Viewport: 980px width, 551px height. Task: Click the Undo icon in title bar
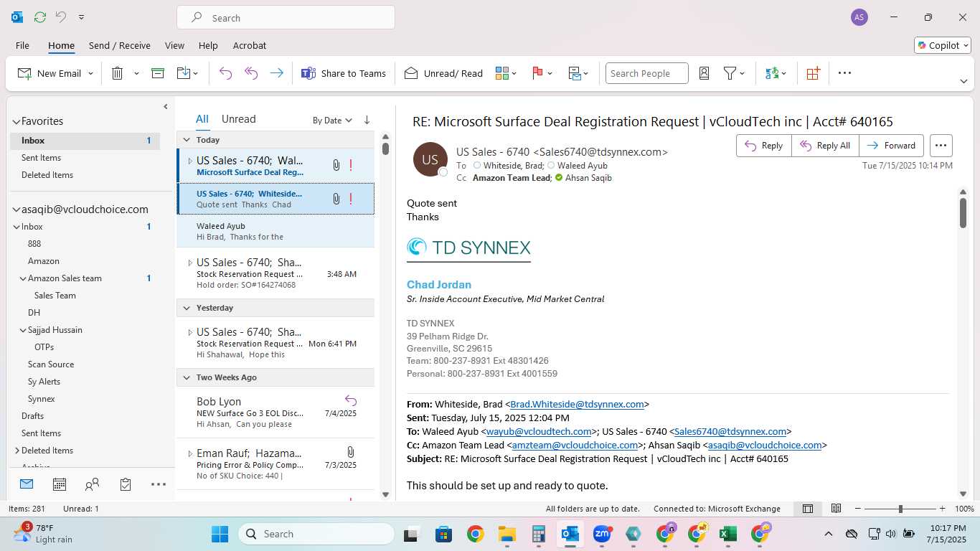click(61, 17)
